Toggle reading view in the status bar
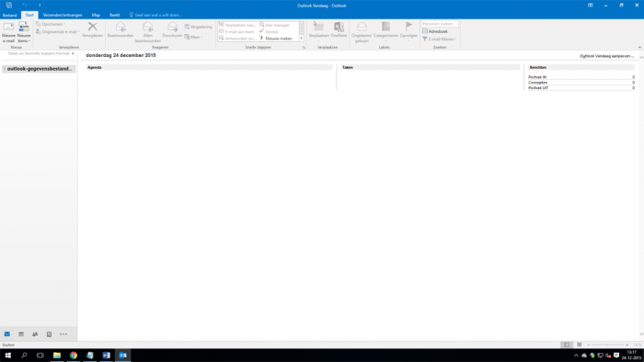The width and height of the screenshot is (644, 362). 579,345
